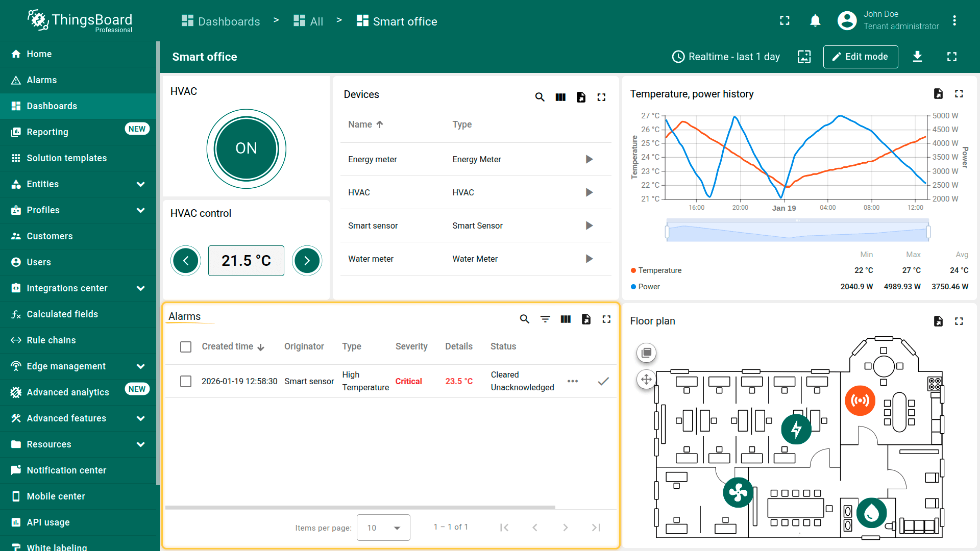Expand Integrations center menu
Image resolution: width=980 pixels, height=551 pixels.
[x=140, y=288]
